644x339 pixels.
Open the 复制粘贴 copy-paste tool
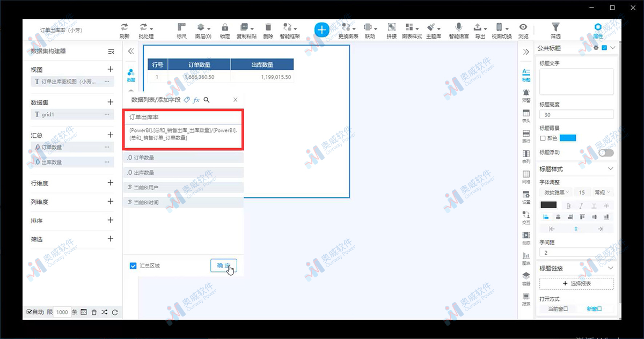click(246, 30)
